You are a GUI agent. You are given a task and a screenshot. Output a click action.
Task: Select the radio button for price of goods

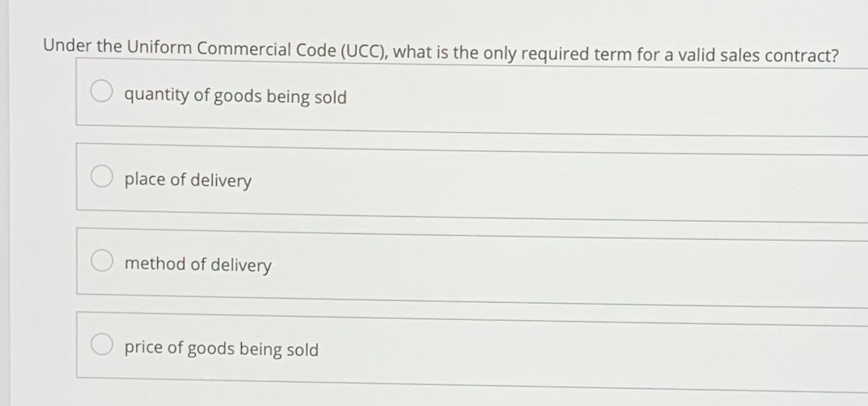102,343
